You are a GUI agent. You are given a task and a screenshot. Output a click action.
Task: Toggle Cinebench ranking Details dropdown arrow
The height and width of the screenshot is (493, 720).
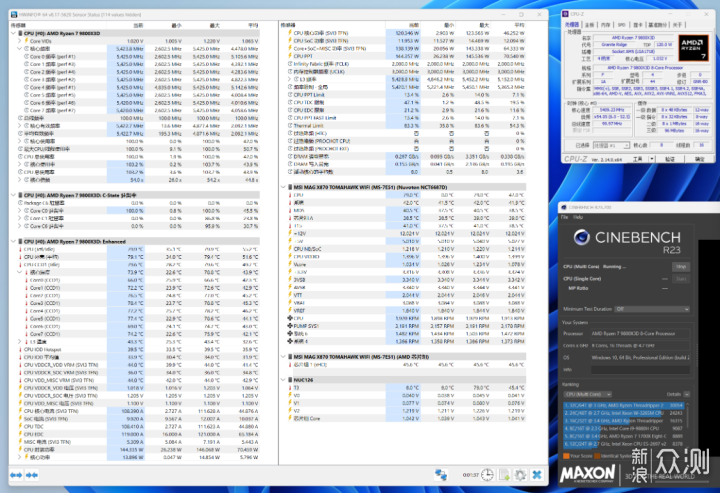click(687, 394)
